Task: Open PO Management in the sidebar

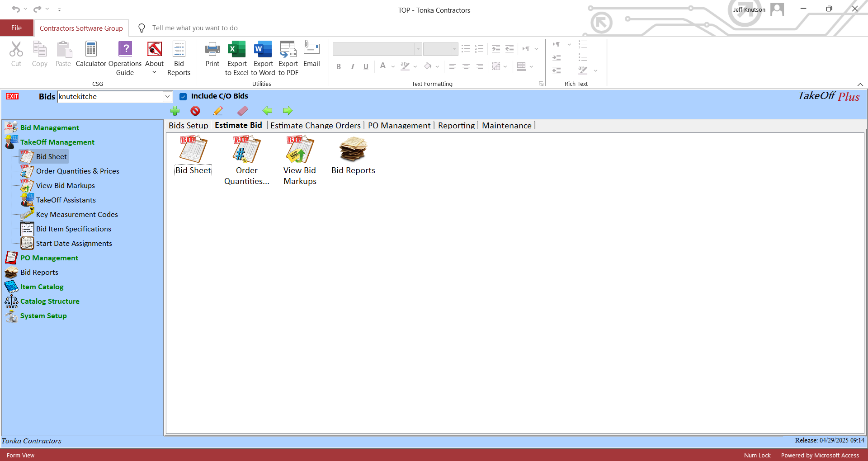Action: pos(49,258)
